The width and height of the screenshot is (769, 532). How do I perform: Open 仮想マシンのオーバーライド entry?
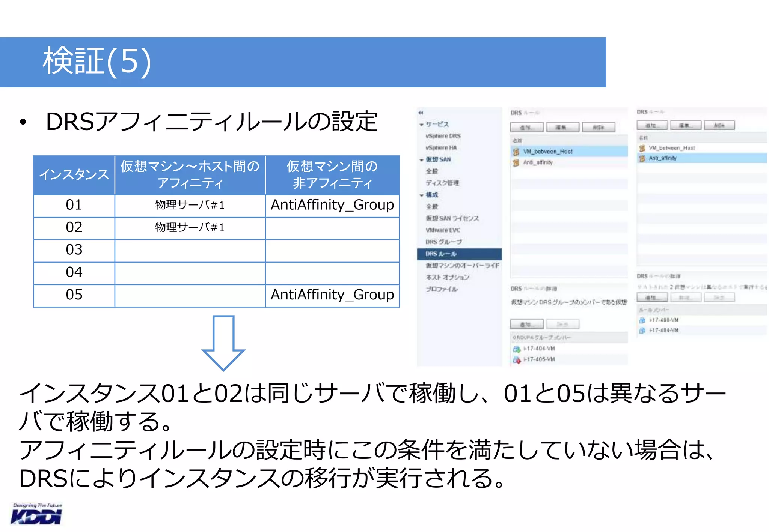point(462,266)
